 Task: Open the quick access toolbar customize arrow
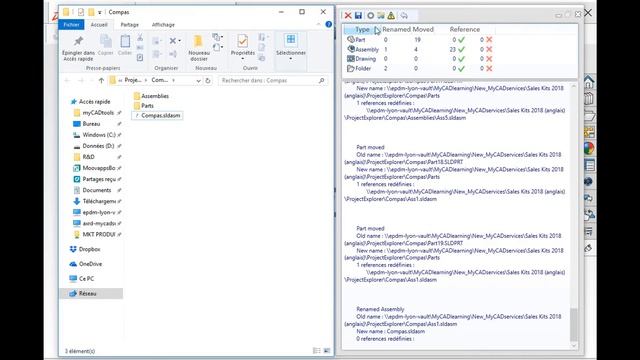pos(100,12)
